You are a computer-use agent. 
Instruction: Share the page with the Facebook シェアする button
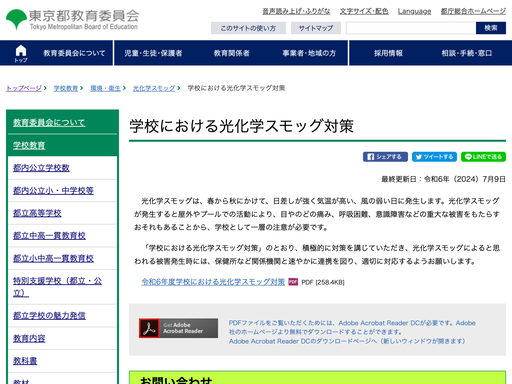pyautogui.click(x=385, y=157)
